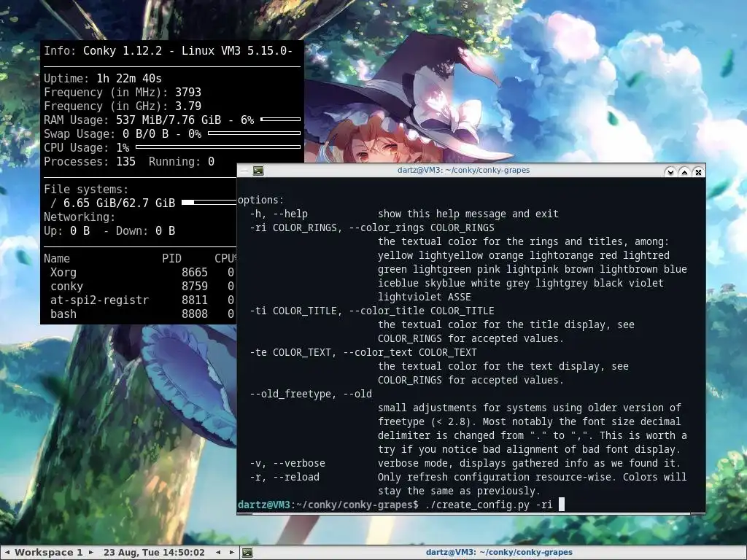
Task: Click the 'dartz@VM3' prompt in terminal
Action: (264, 505)
